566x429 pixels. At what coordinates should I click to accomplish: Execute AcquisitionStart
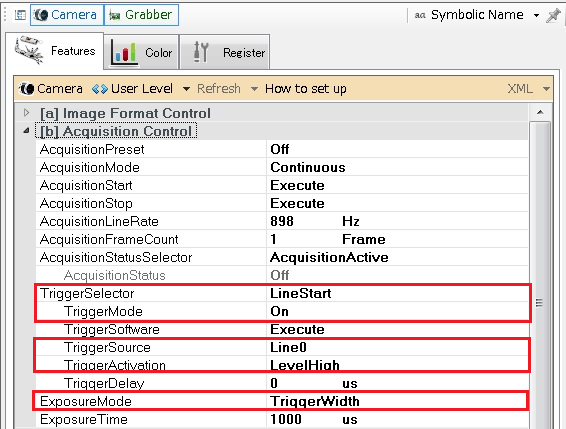click(x=297, y=185)
